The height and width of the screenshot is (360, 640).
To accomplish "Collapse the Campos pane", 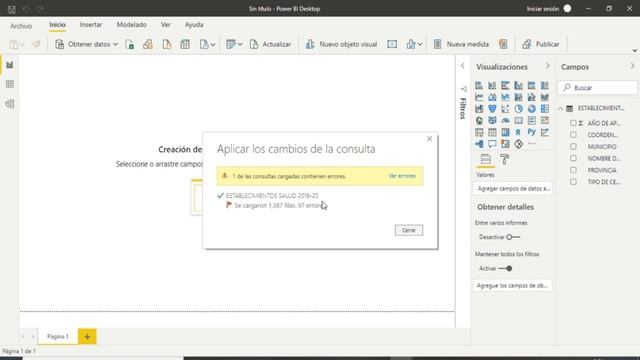I will click(x=632, y=66).
